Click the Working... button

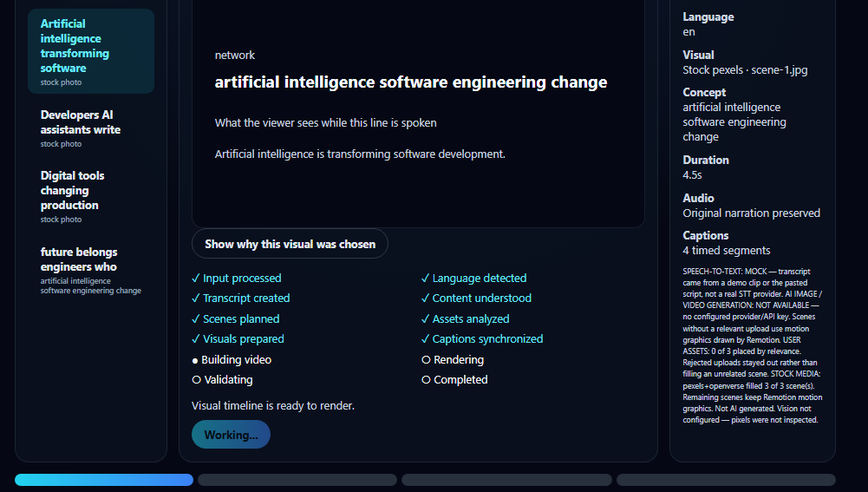(x=231, y=435)
